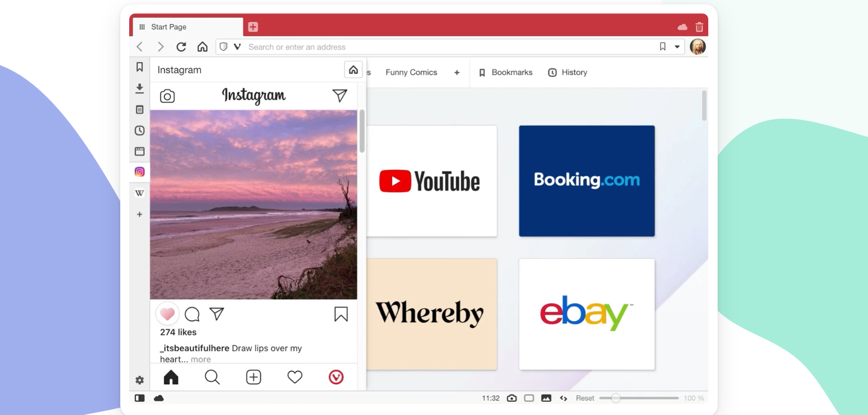
Task: Adjust the page zoom slider
Action: (639, 398)
